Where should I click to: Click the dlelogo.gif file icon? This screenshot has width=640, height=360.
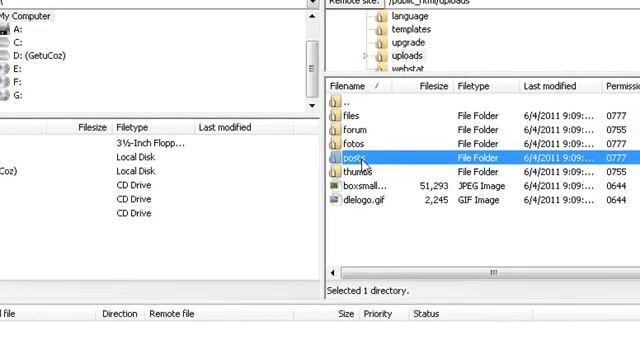pyautogui.click(x=335, y=200)
